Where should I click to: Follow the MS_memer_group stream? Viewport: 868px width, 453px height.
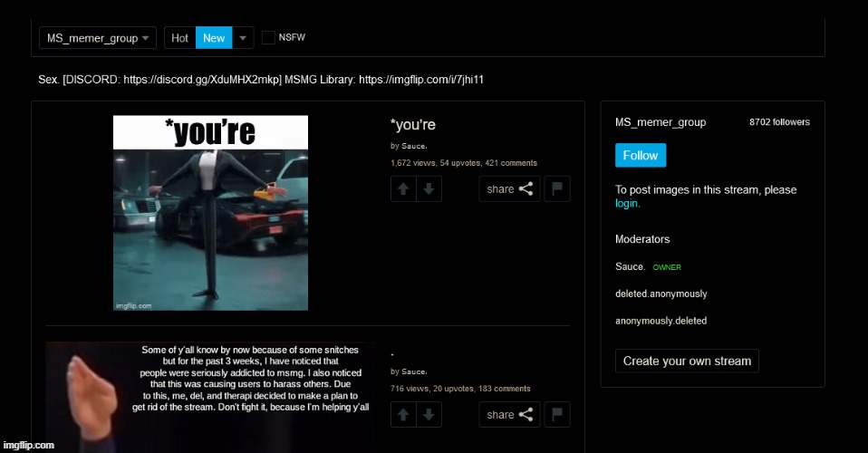click(x=640, y=155)
